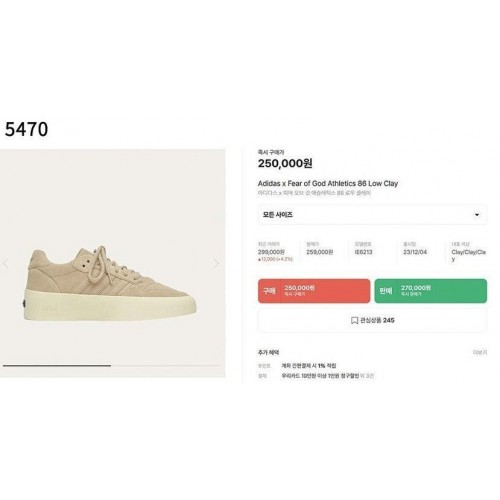The image size is (500, 500).
Task: Click the green 판매 270,000원 sell button
Action: pos(430,291)
